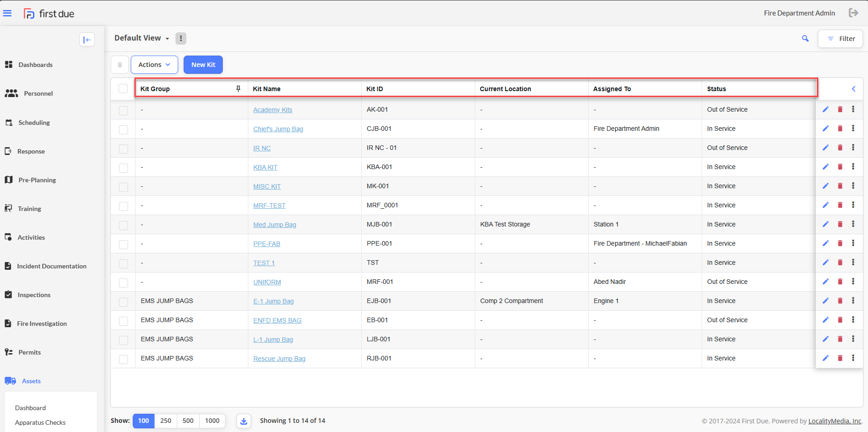
Task: Check the Chief's Jump Bag row checkbox
Action: (x=123, y=130)
